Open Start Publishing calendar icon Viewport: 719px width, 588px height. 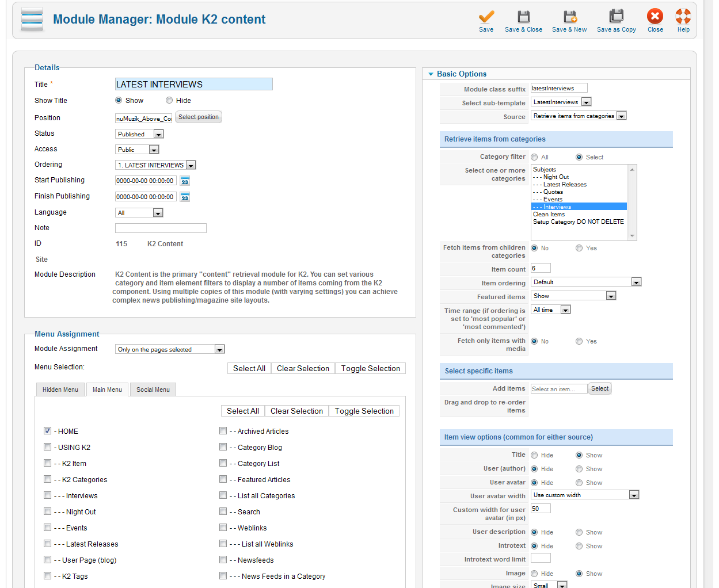coord(185,181)
